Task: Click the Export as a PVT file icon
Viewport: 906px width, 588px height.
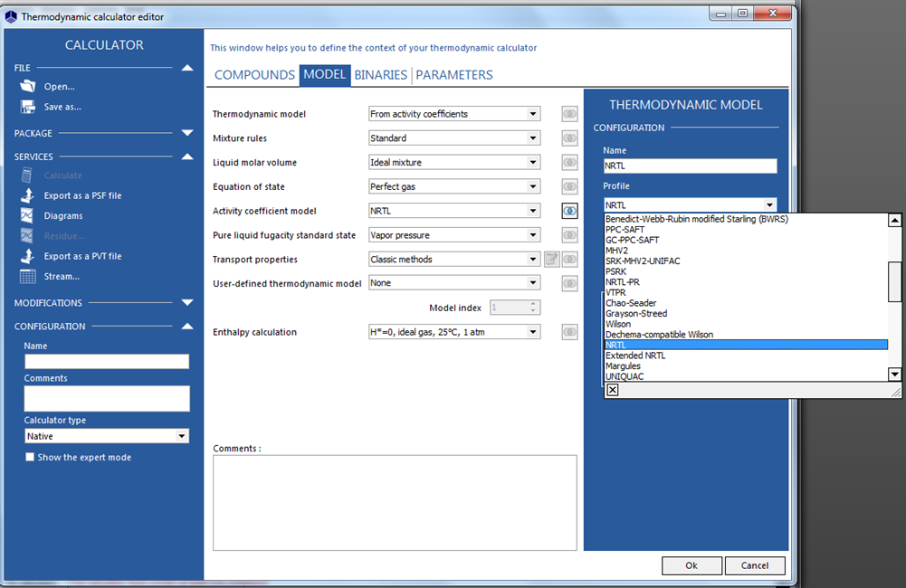Action: pos(27,256)
